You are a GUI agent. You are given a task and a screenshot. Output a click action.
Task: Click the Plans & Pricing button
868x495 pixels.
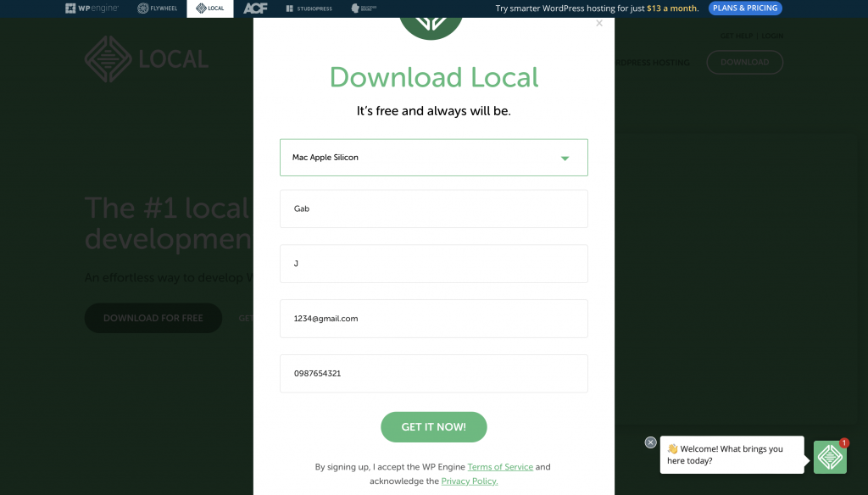[745, 8]
